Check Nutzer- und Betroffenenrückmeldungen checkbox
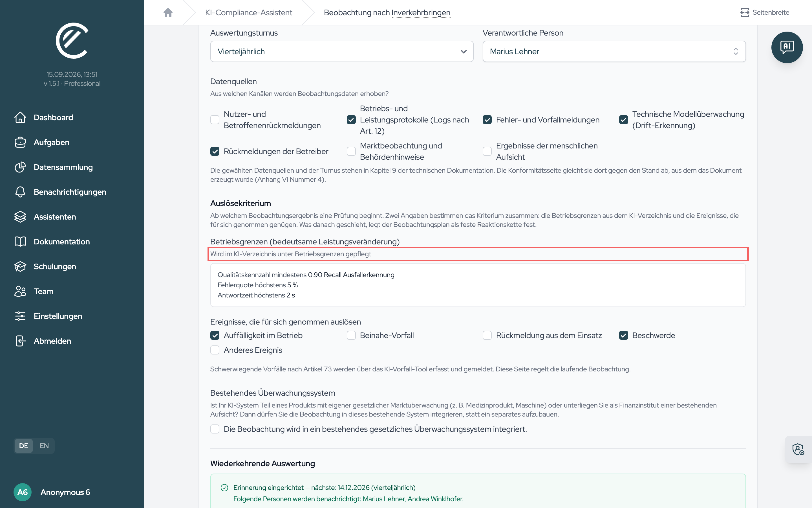 coord(215,120)
